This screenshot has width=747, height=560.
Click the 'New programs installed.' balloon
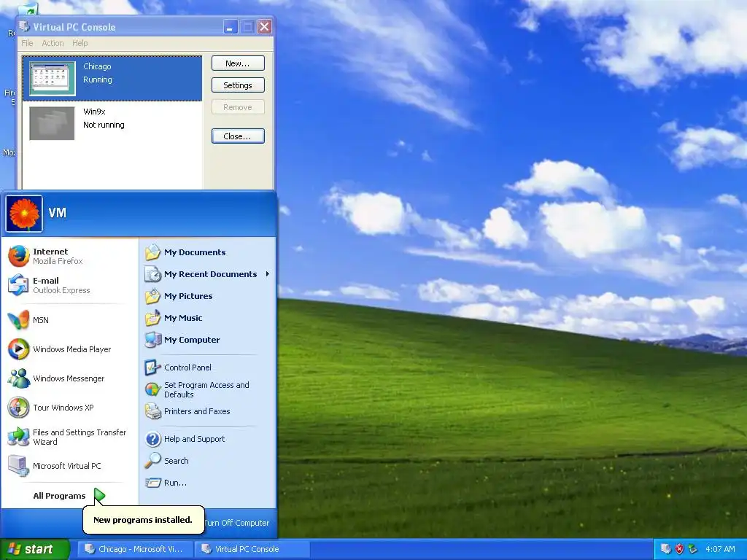coord(144,519)
